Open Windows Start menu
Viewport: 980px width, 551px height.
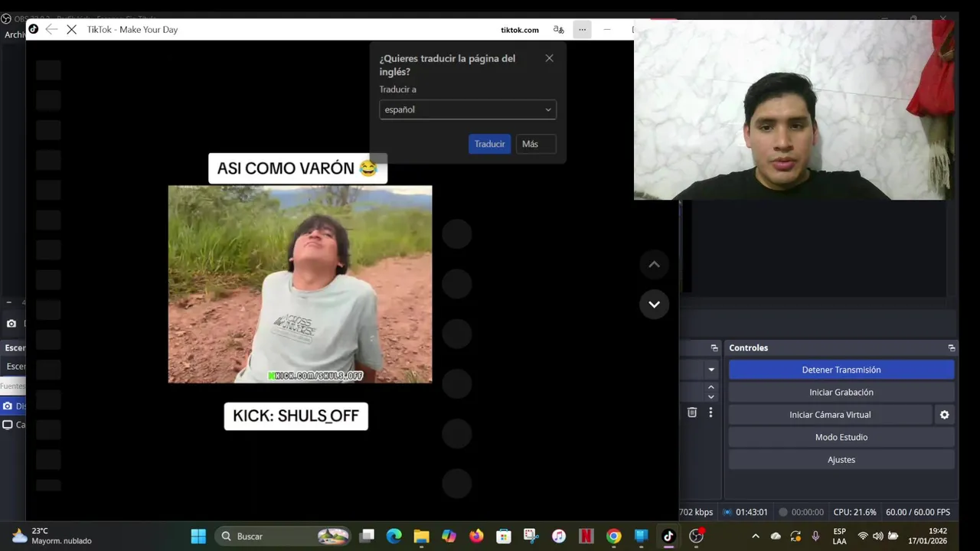(198, 536)
